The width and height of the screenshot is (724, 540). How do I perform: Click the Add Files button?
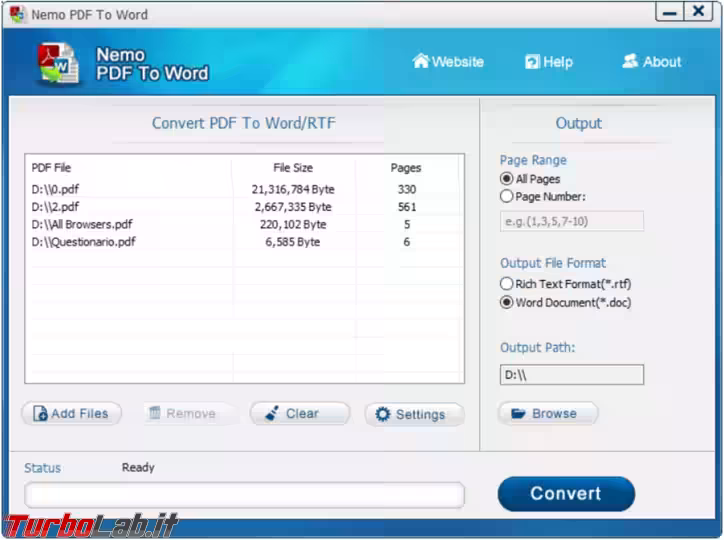click(72, 414)
